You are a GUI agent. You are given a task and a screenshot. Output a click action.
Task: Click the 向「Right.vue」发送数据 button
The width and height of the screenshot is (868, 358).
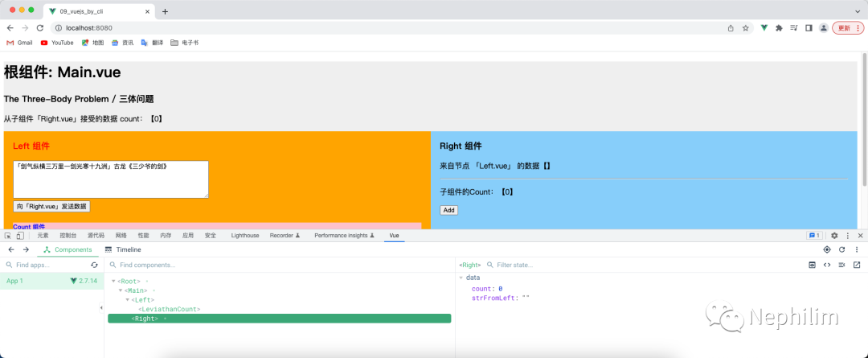point(51,207)
